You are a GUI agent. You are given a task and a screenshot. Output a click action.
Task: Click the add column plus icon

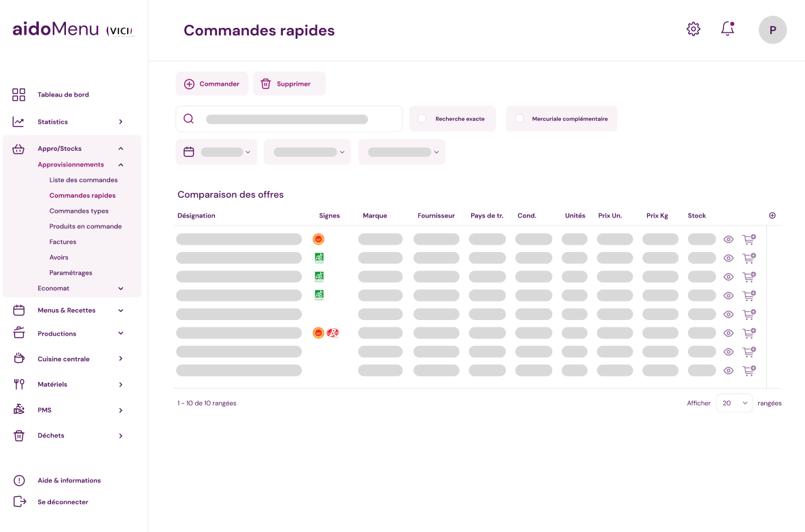coord(772,215)
